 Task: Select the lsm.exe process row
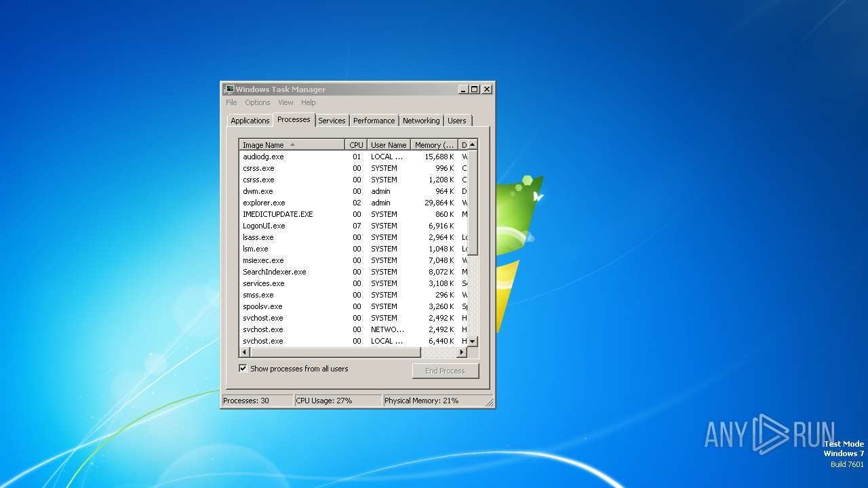pyautogui.click(x=353, y=249)
